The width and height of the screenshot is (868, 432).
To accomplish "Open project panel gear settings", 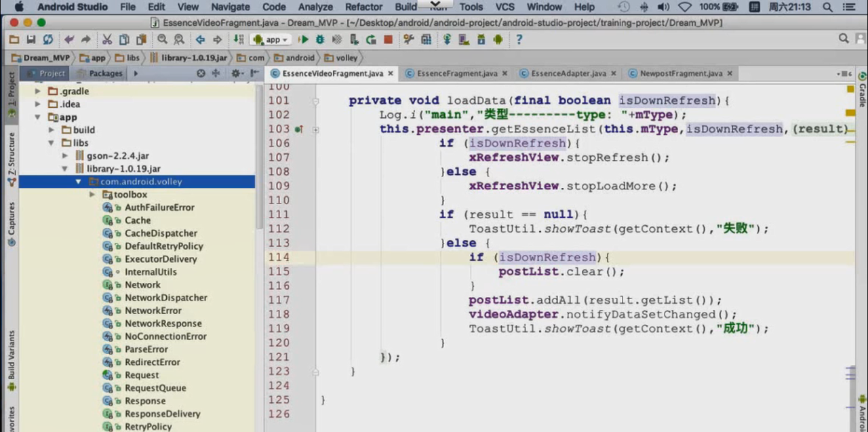I will click(235, 73).
